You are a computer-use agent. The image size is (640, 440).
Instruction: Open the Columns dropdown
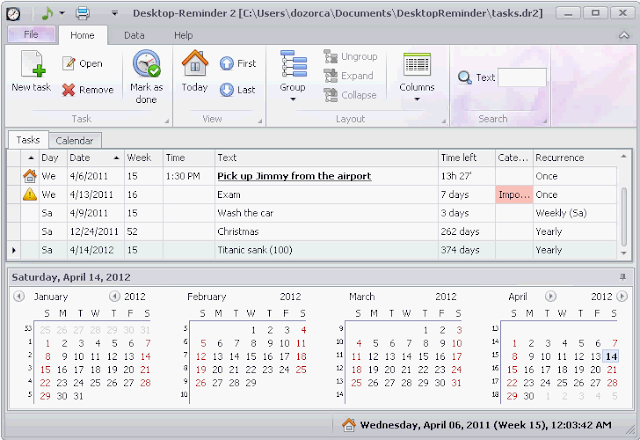417,76
